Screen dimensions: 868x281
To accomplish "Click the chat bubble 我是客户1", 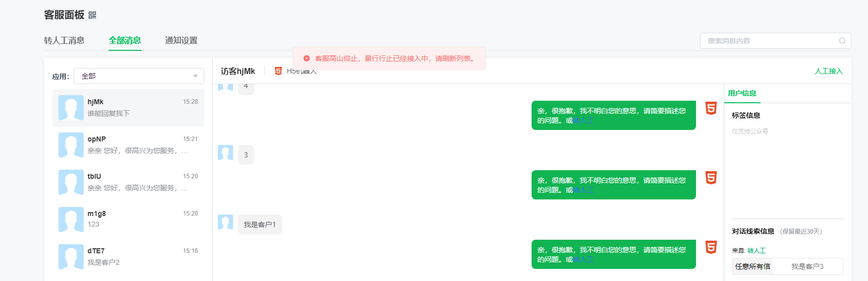I will pyautogui.click(x=260, y=225).
